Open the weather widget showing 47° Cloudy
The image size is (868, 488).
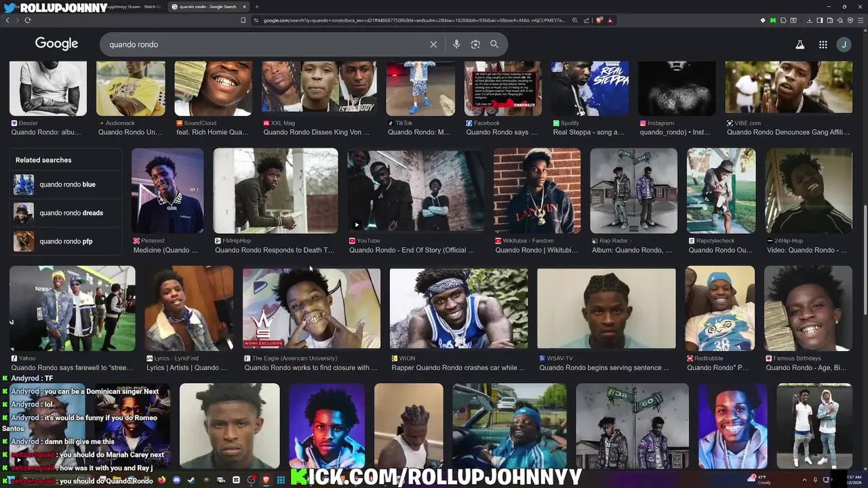tap(759, 480)
